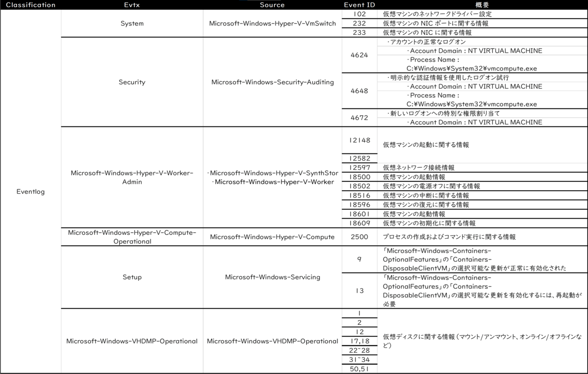This screenshot has height=374, width=588.
Task: Select 仮想マシンの初期化に関する情報 description
Action: tap(429, 223)
